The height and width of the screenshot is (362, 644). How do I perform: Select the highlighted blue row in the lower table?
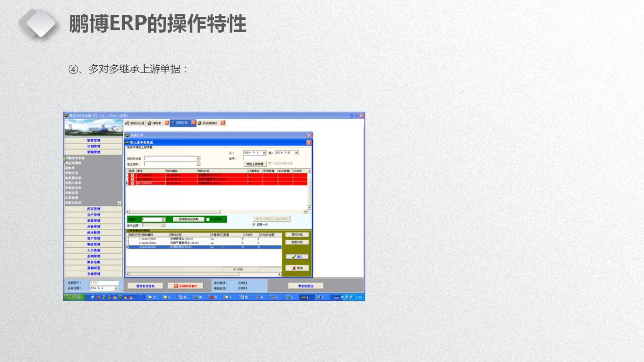click(204, 247)
